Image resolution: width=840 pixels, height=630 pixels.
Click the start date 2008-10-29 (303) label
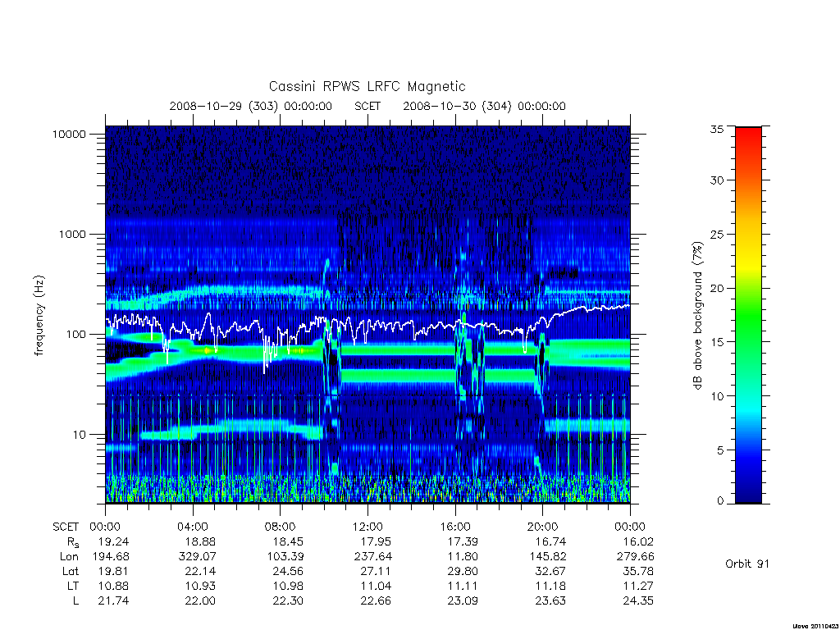(223, 106)
